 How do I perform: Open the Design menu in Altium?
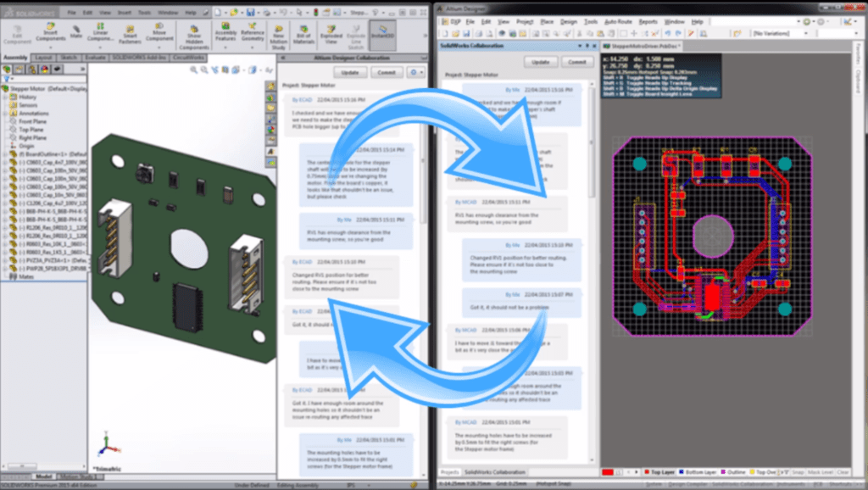pos(569,21)
